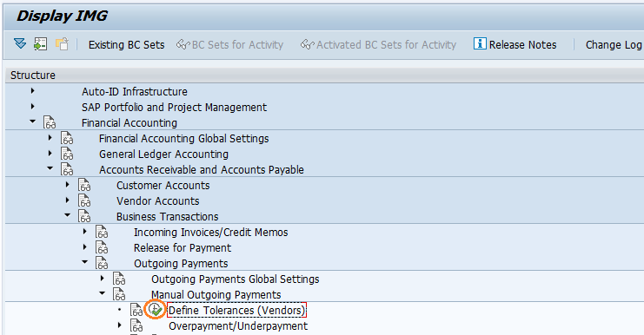This screenshot has height=335, width=644.
Task: Select the Vendor Accounts label
Action: [157, 201]
